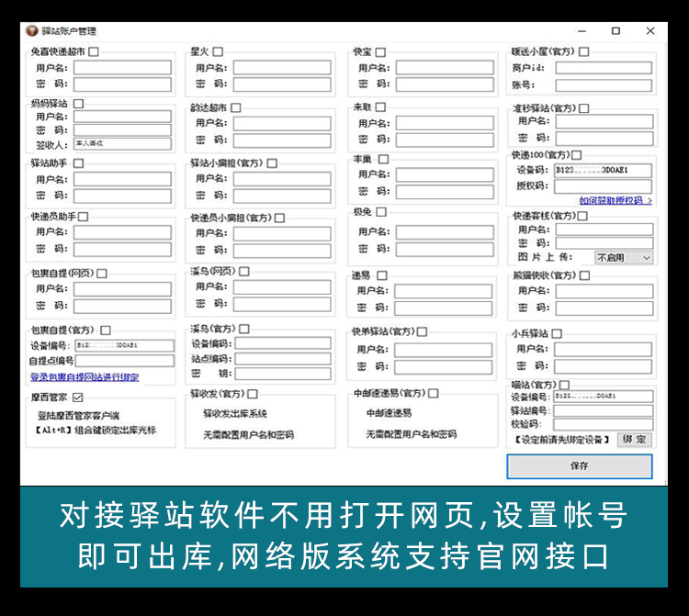Enable 溪鸟(官方) checkbox
Viewport: 689px width, 616px height.
(244, 329)
